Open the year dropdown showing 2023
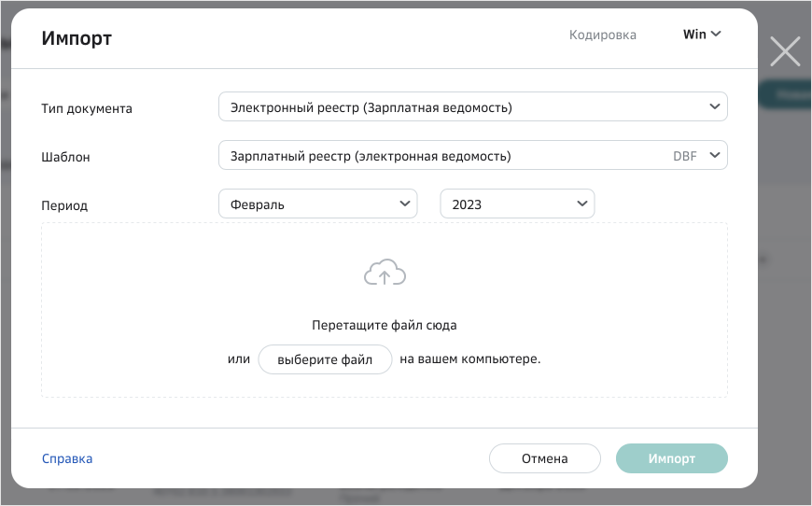 pos(516,204)
